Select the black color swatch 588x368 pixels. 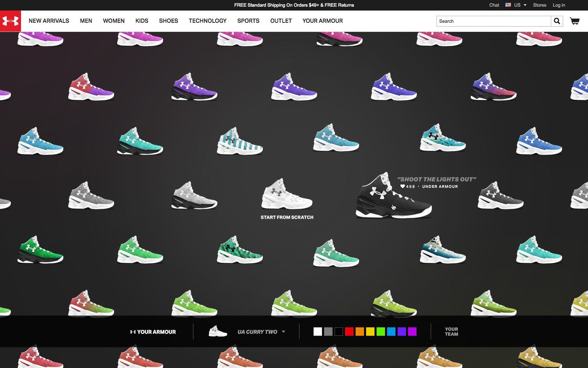(x=339, y=332)
